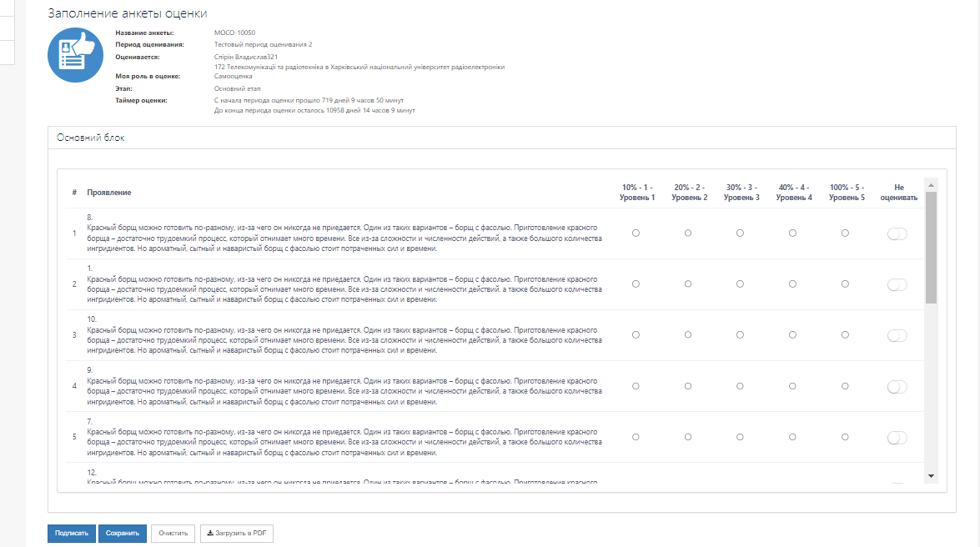Toggle 'Не оценивать' for row 3

[x=897, y=336]
